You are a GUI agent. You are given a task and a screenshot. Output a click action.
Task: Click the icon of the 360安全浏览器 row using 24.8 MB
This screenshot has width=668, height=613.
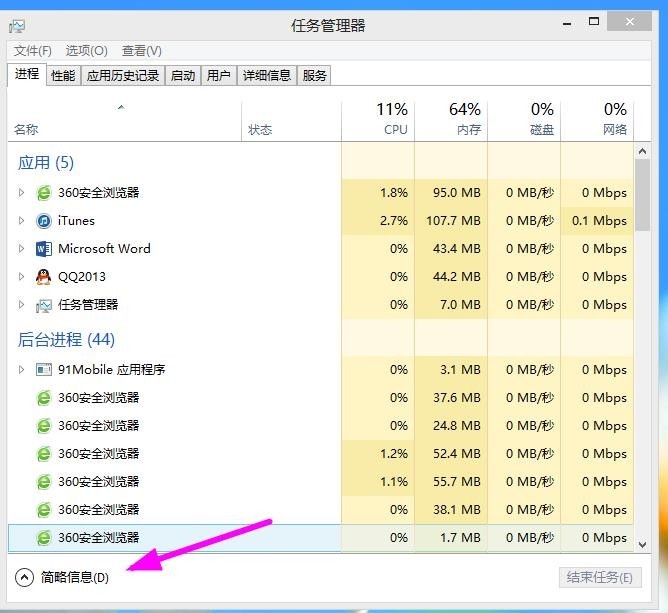[x=43, y=426]
